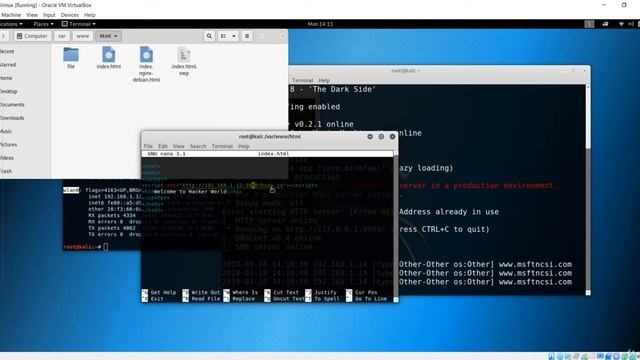The image size is (640, 360).
Task: Click the network icon in top panel
Action: [x=621, y=24]
